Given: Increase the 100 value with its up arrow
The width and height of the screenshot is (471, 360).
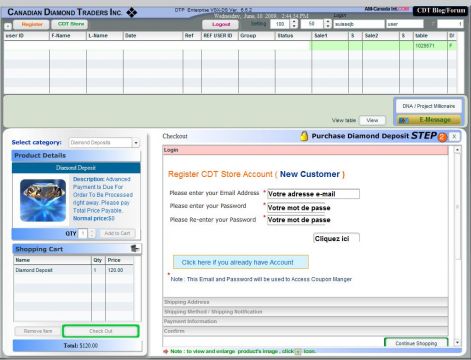Looking at the screenshot, I should 294,22.
